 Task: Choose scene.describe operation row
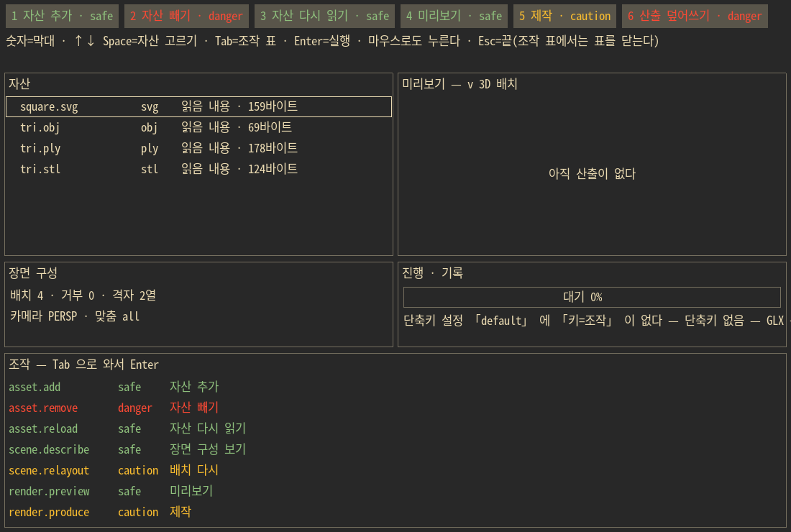click(395, 449)
